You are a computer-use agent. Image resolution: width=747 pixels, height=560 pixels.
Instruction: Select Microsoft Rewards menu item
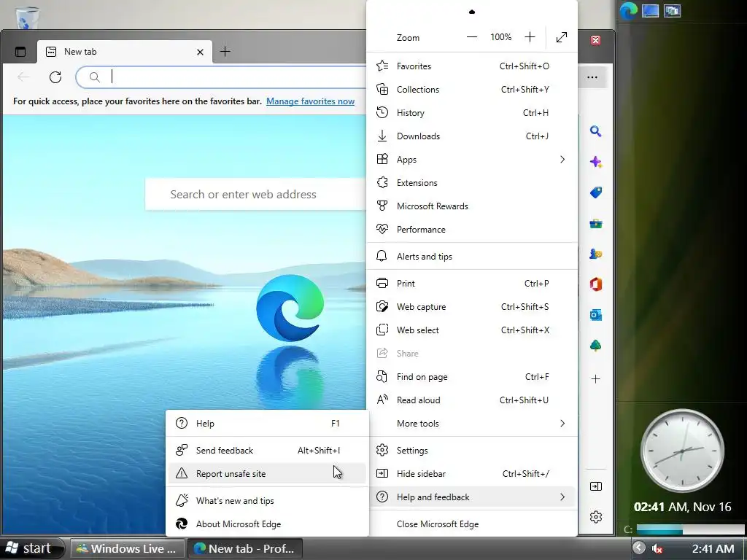click(x=472, y=206)
